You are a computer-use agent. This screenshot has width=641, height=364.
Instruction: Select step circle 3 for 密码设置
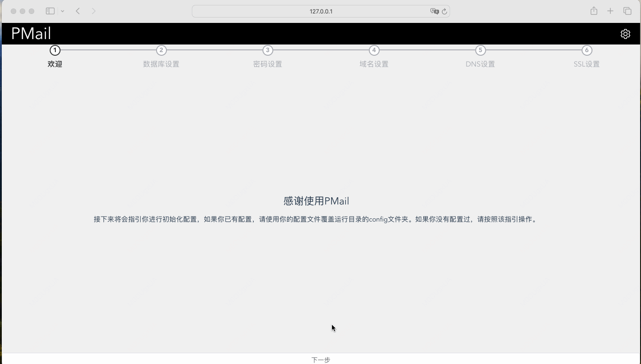point(268,50)
